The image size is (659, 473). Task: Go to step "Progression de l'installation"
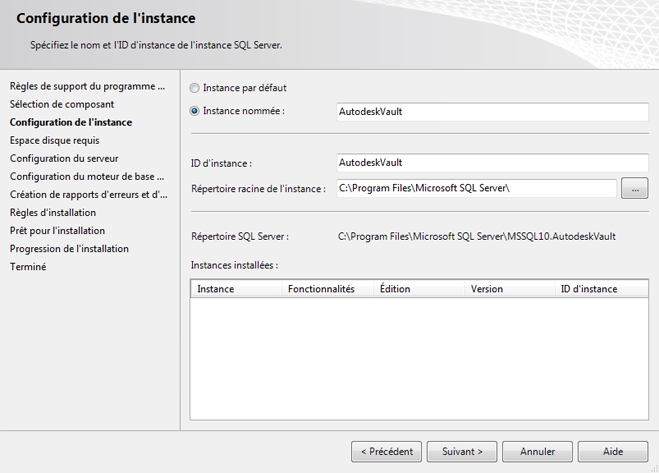[x=69, y=249]
